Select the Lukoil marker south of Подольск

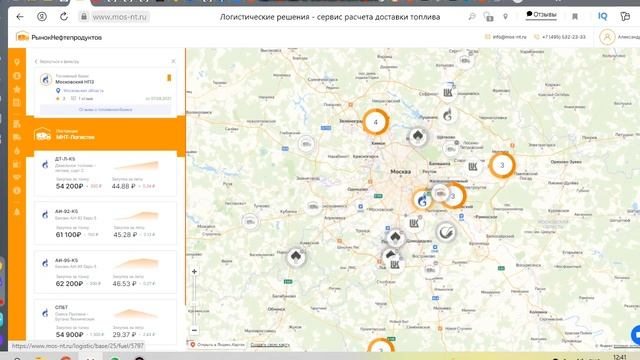tap(394, 265)
